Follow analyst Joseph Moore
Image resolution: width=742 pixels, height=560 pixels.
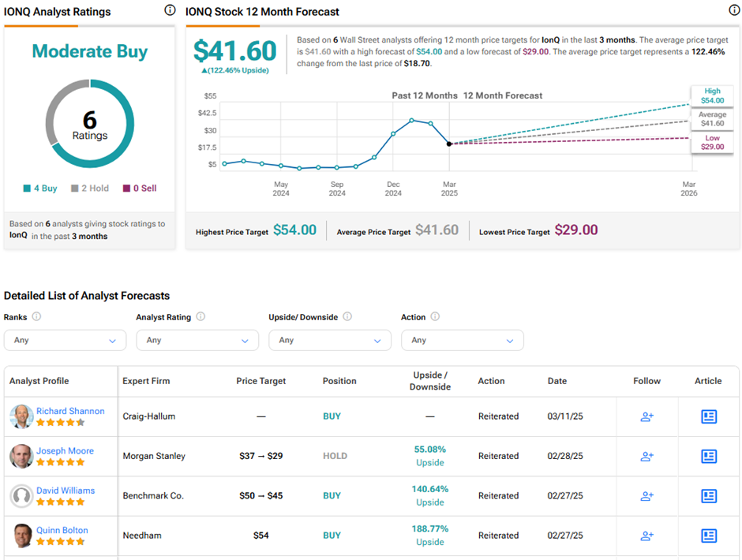point(646,456)
